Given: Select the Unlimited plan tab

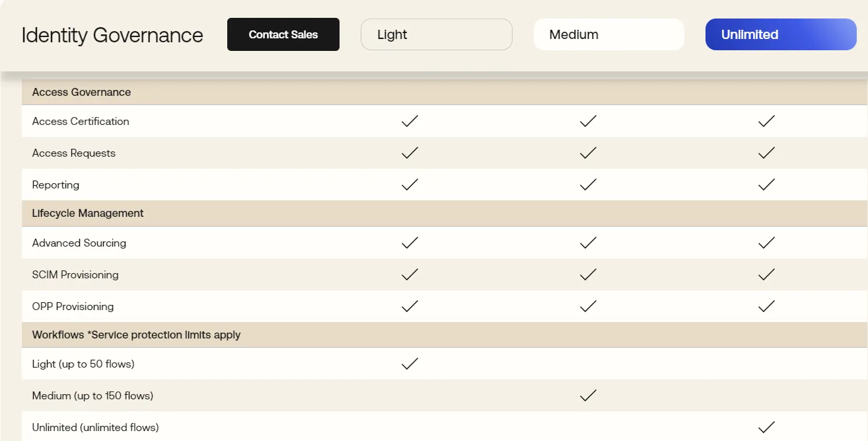Looking at the screenshot, I should coord(780,34).
